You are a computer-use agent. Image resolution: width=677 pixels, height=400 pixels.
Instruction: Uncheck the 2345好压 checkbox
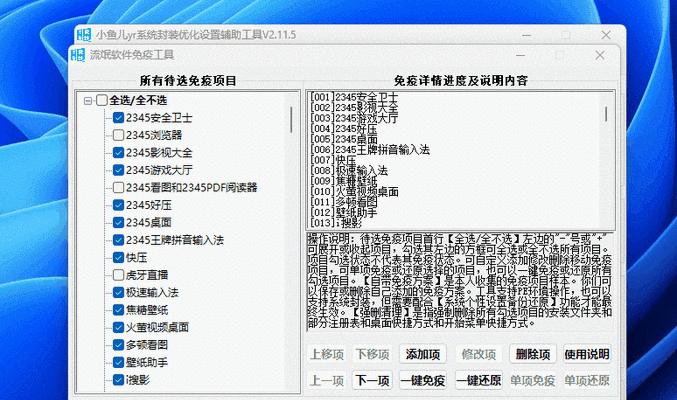118,205
